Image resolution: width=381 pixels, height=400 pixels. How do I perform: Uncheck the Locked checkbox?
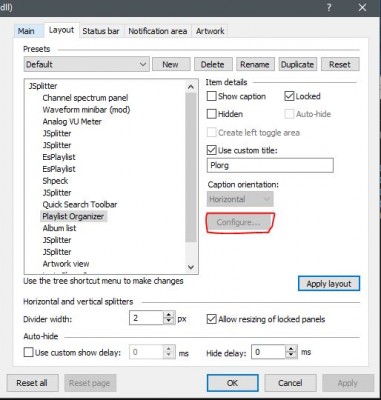(x=289, y=96)
